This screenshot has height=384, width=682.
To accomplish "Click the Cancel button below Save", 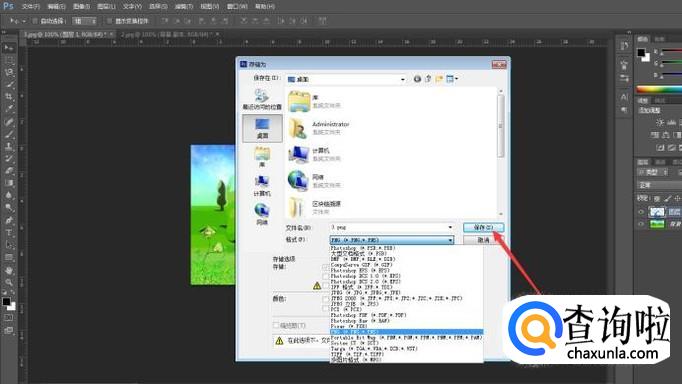I will pos(483,240).
